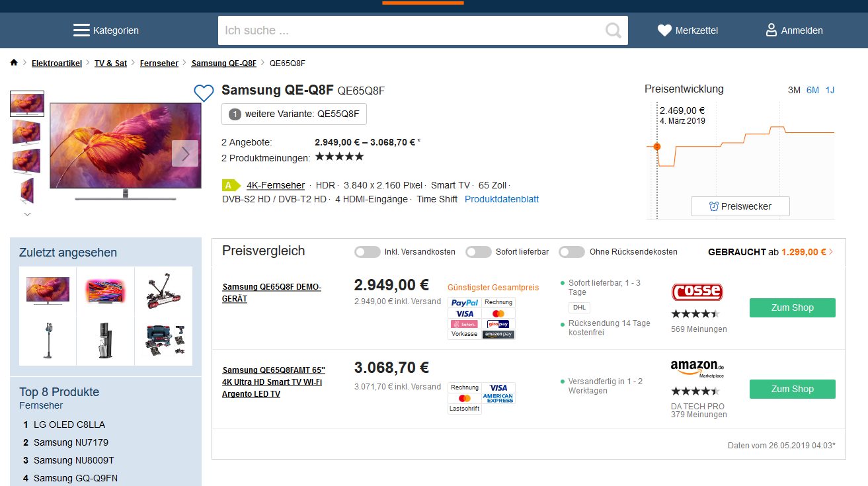Screen dimensions: 868x486
Task: Click the search magnifier icon
Action: (x=613, y=30)
